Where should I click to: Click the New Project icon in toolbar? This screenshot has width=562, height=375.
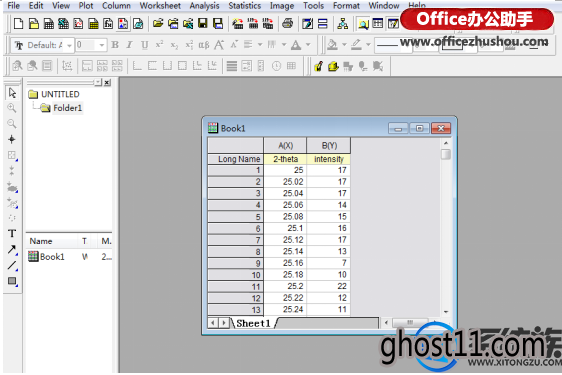pos(18,24)
